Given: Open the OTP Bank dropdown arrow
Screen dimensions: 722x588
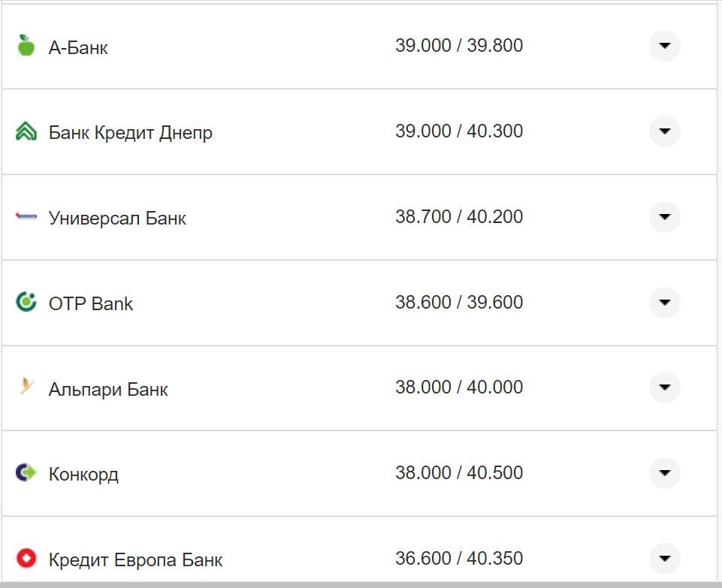Looking at the screenshot, I should pyautogui.click(x=664, y=303).
